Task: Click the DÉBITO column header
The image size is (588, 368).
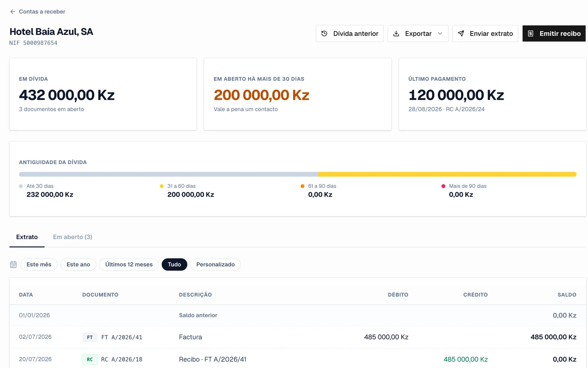Action: pos(398,295)
